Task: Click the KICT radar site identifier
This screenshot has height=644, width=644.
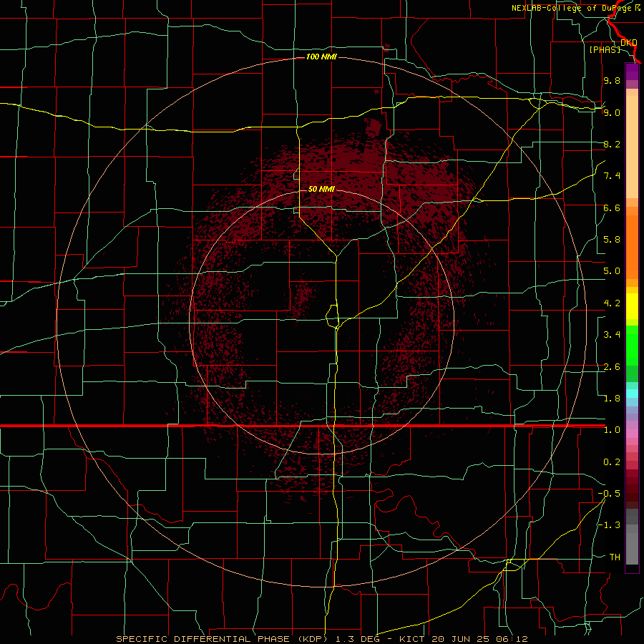Action: click(412, 639)
